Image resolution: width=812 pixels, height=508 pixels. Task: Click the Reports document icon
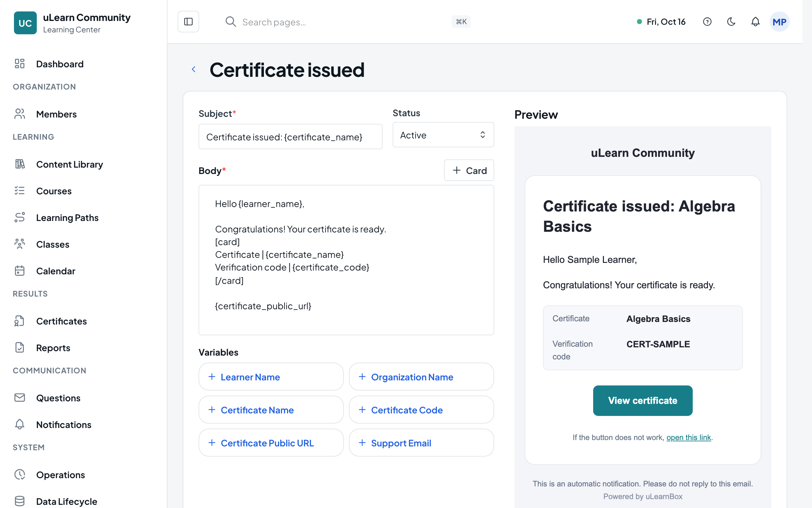(x=20, y=347)
